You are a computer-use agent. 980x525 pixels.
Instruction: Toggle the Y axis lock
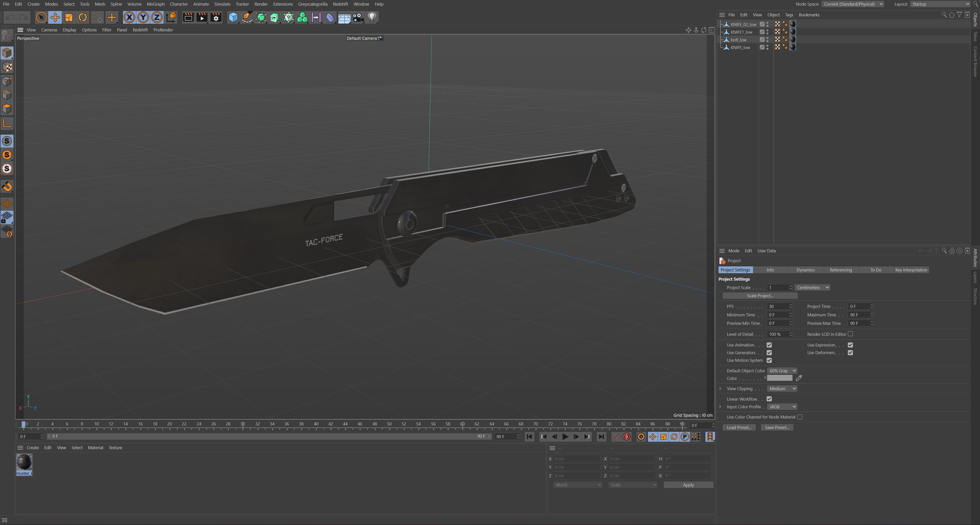coord(143,18)
